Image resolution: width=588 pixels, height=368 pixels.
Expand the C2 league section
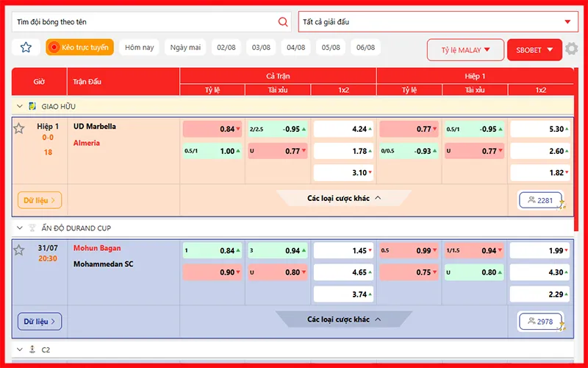[x=19, y=349]
